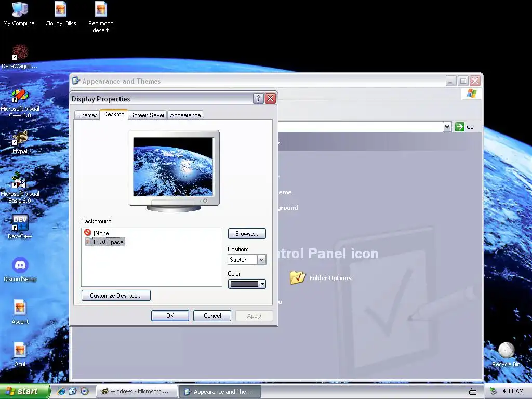
Task: Confirm with the OK button
Action: click(170, 315)
